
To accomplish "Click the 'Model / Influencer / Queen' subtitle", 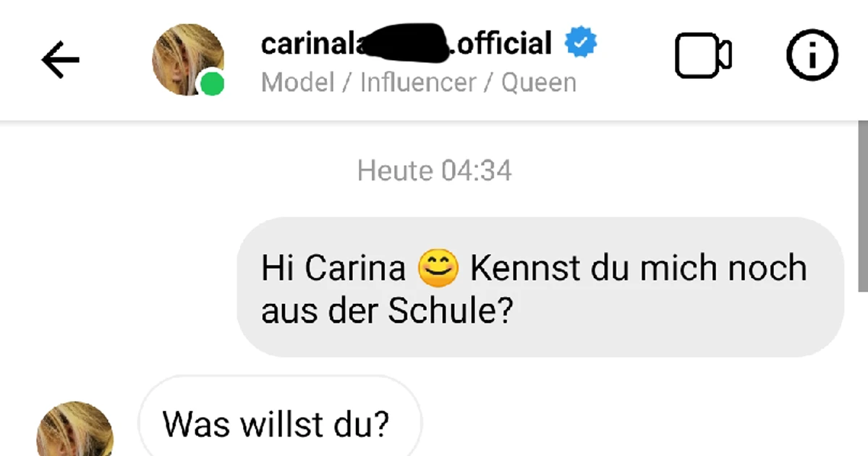I will [419, 83].
